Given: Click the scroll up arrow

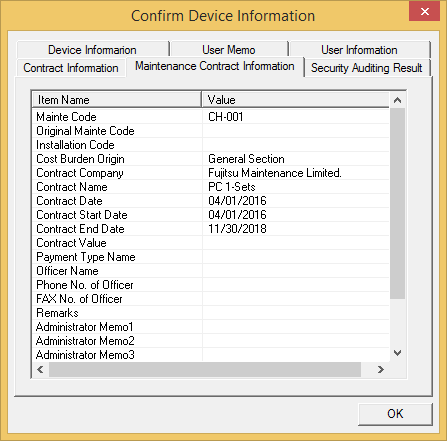Looking at the screenshot, I should (397, 100).
